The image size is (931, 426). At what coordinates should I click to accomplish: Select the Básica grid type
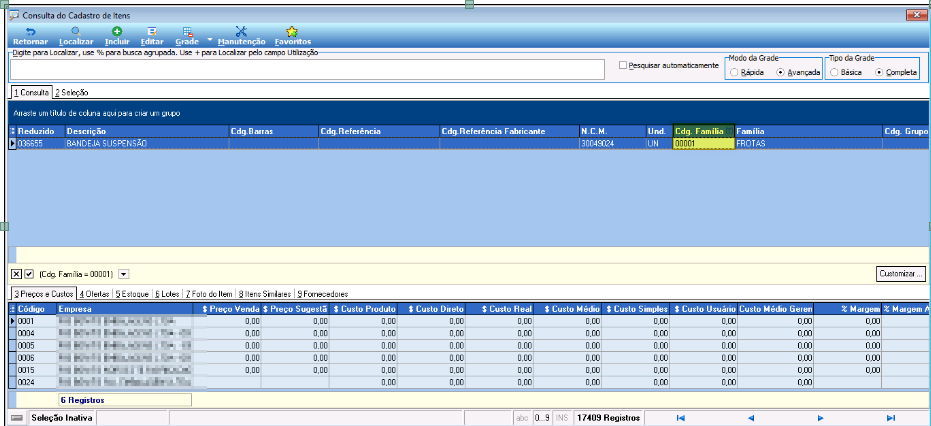(834, 72)
